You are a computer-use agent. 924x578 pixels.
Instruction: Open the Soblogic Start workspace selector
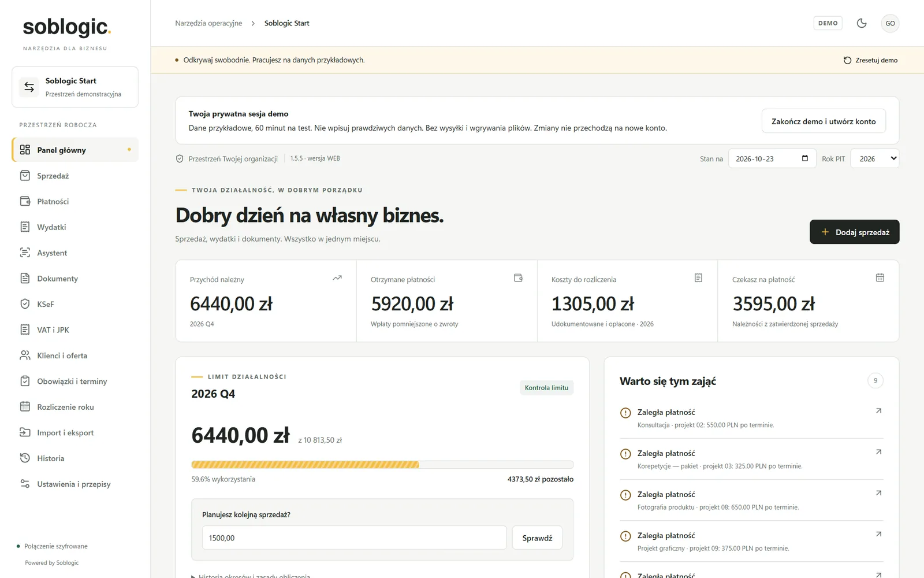75,87
